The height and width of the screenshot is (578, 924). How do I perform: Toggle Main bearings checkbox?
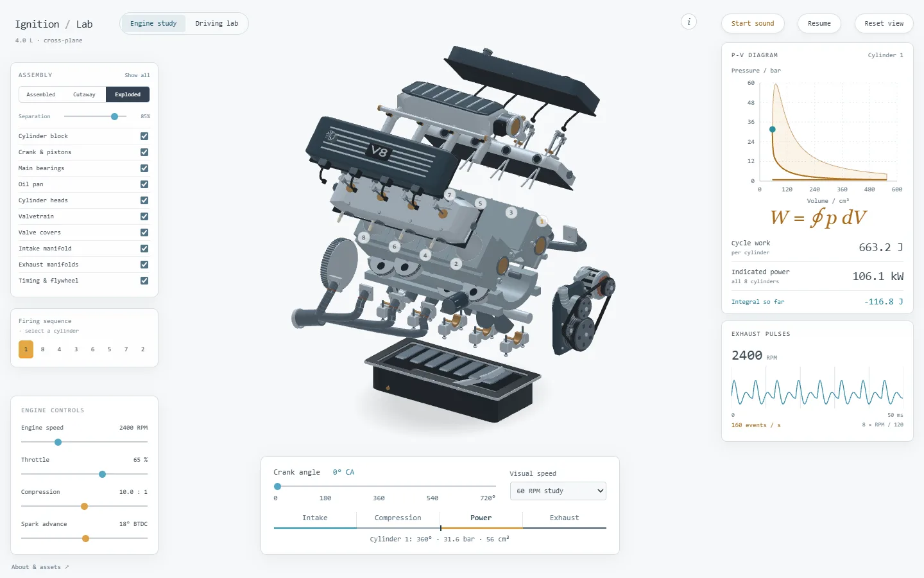[x=144, y=168]
